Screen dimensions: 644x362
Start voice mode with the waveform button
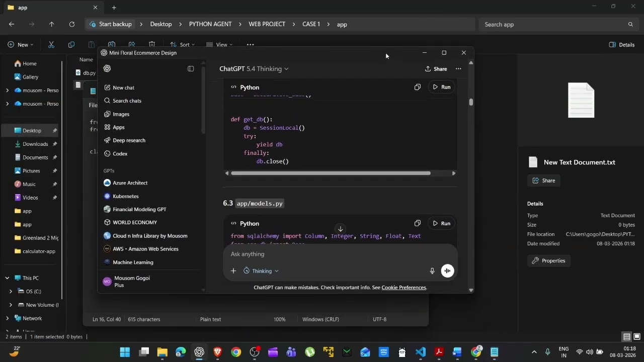pyautogui.click(x=447, y=271)
